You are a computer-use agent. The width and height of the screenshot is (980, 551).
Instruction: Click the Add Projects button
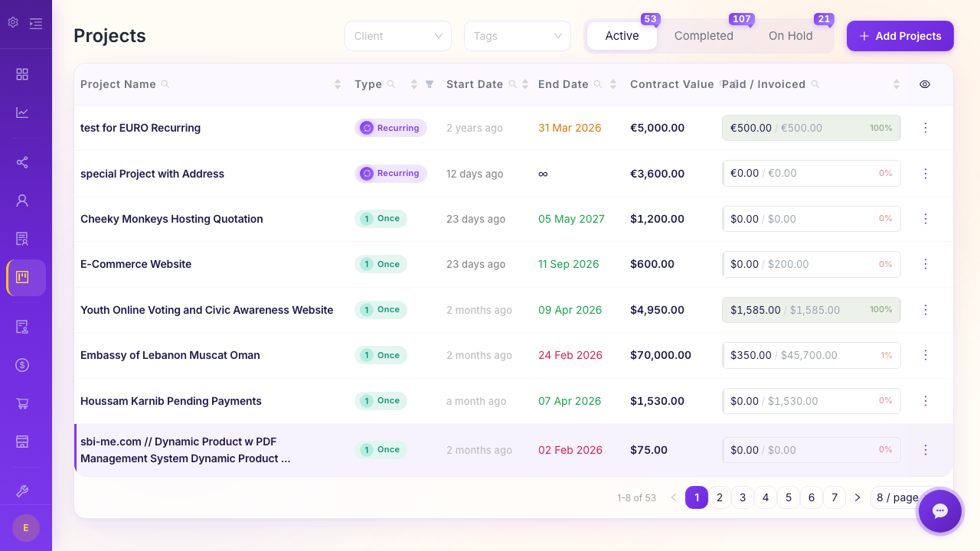pyautogui.click(x=900, y=36)
